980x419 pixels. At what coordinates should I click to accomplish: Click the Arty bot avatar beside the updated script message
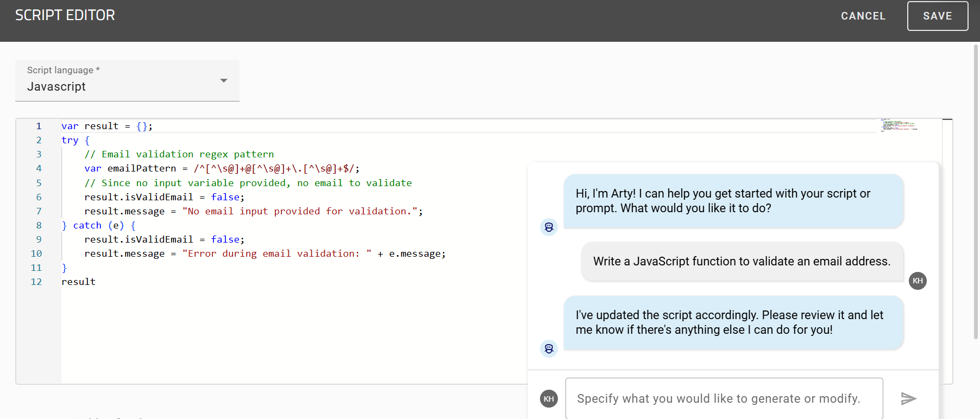click(x=549, y=348)
